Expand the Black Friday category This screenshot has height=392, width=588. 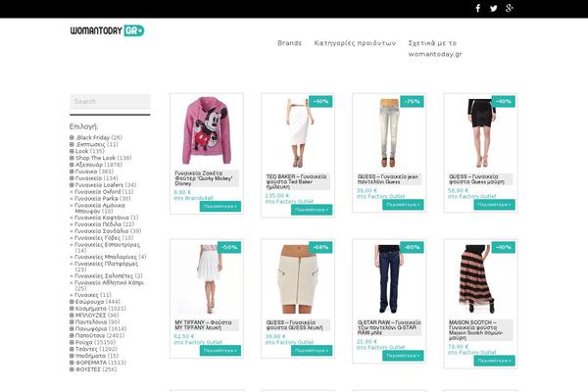pos(72,137)
